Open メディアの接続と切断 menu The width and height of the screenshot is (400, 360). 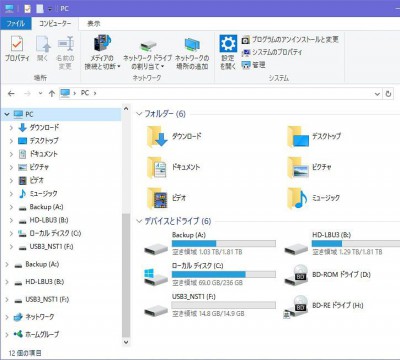tap(102, 52)
